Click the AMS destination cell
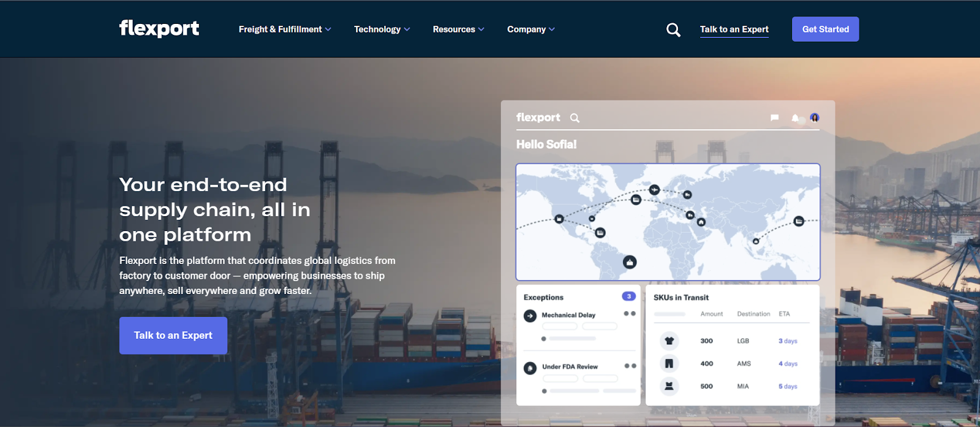 coord(744,363)
